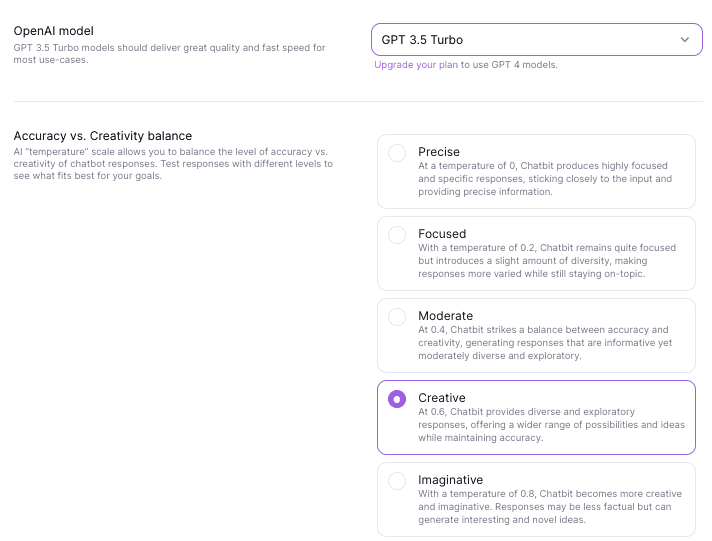Screen dimensions: 712x541
Task: Click the 'Accuracy vs. Creativity balance' heading
Action: point(103,136)
